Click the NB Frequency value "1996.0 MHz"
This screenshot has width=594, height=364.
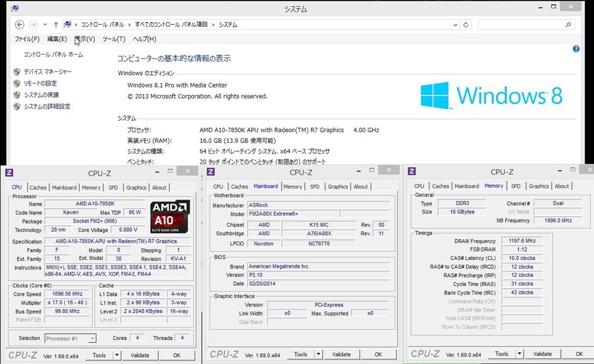557,220
